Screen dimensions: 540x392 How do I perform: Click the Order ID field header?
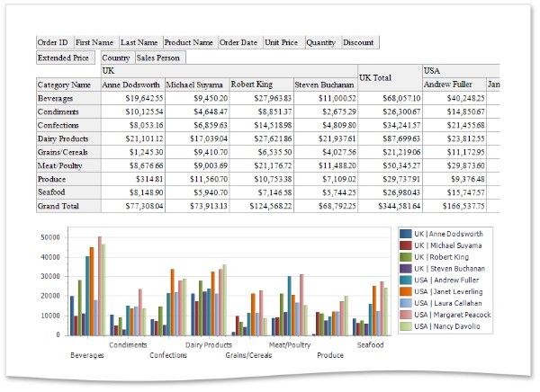coord(53,41)
